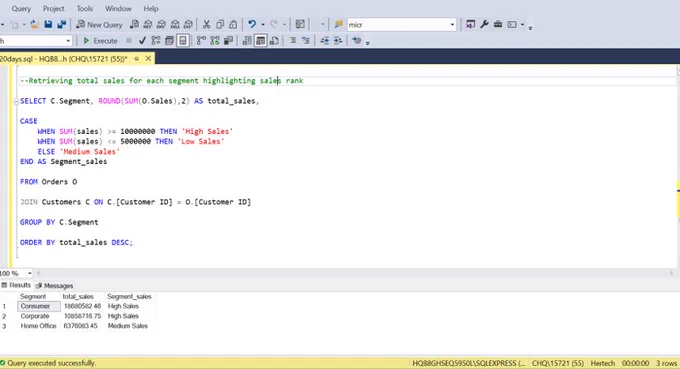The height and width of the screenshot is (369, 680).
Task: Toggle Include Actual Execution Plan
Action: 201,41
